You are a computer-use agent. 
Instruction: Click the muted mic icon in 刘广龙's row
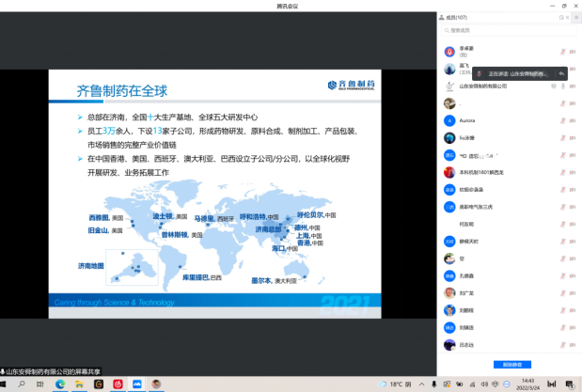coord(562,293)
